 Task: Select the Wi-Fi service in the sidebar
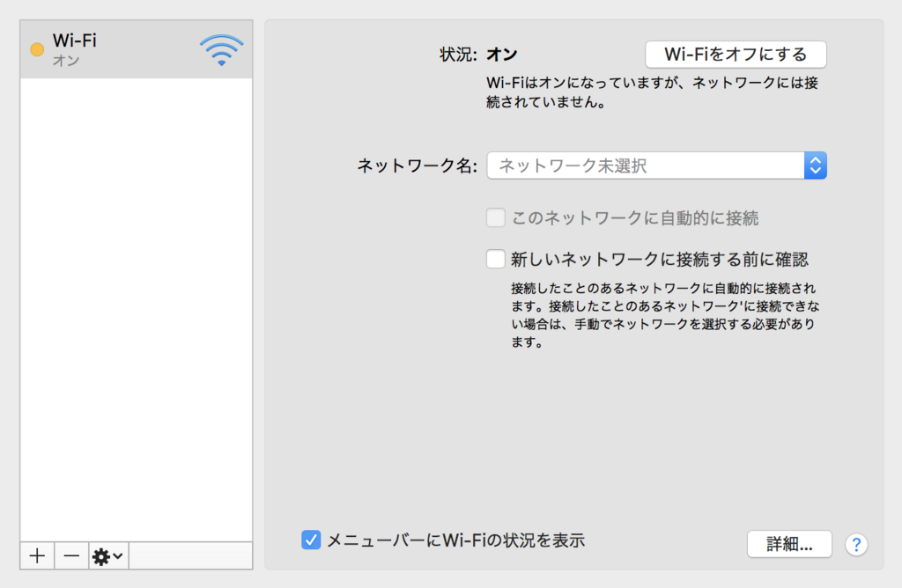137,50
